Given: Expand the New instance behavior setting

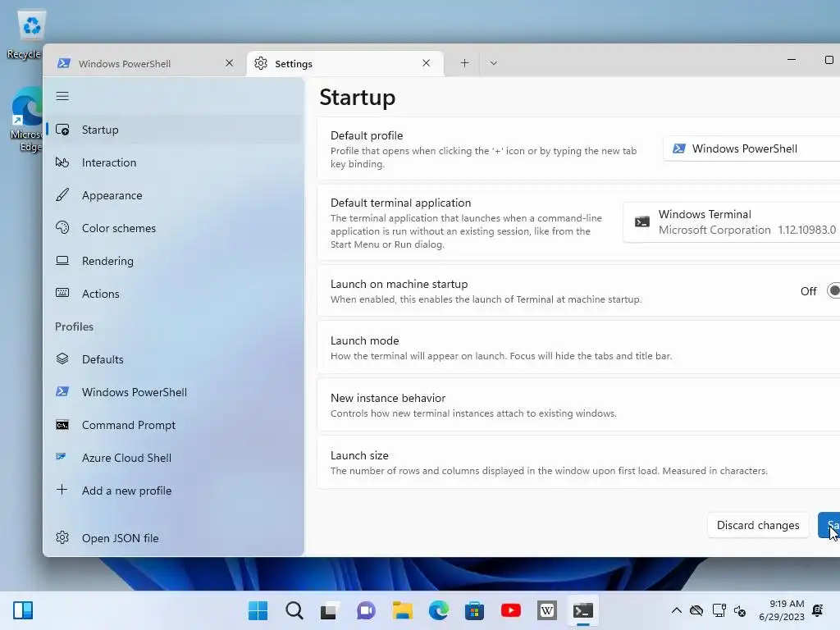Looking at the screenshot, I should click(x=578, y=405).
